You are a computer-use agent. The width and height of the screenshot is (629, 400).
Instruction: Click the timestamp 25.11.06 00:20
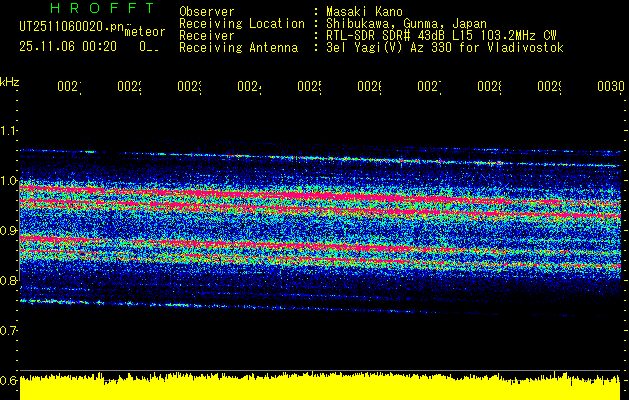tap(68, 47)
